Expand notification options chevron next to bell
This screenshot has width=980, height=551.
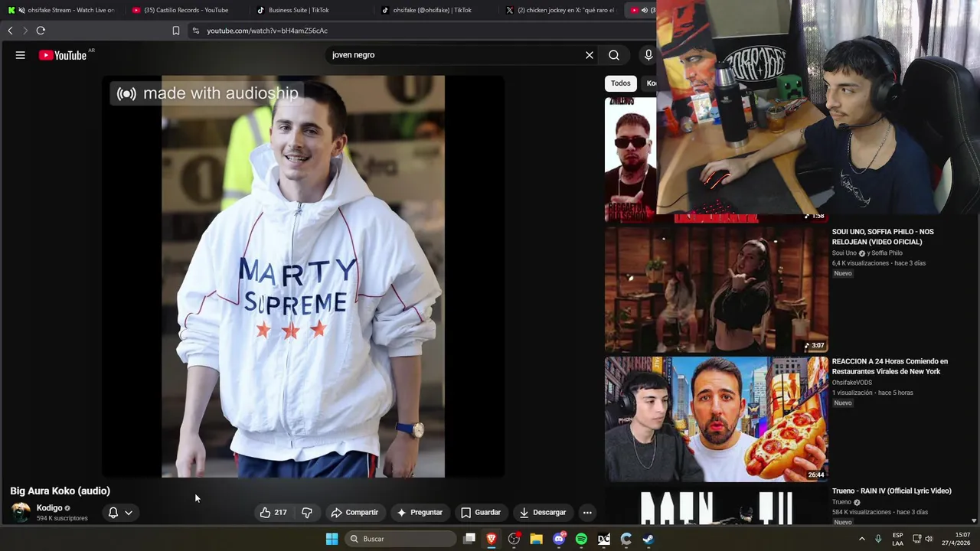click(129, 513)
